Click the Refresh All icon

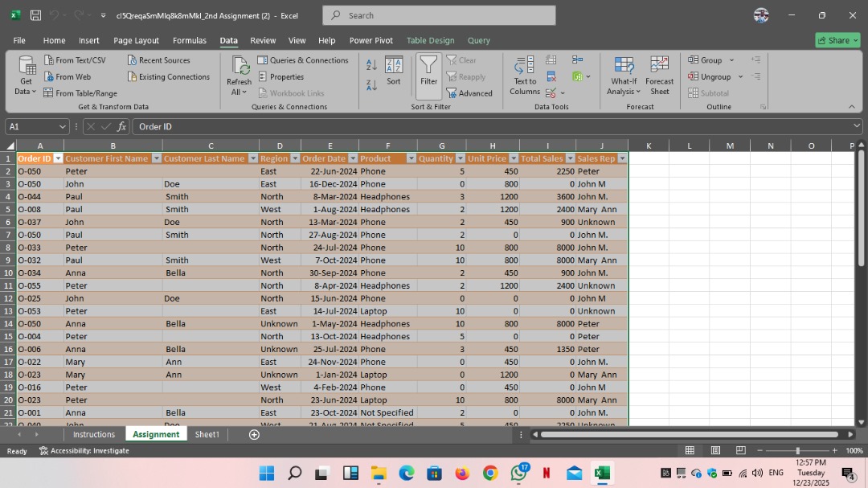pos(240,65)
